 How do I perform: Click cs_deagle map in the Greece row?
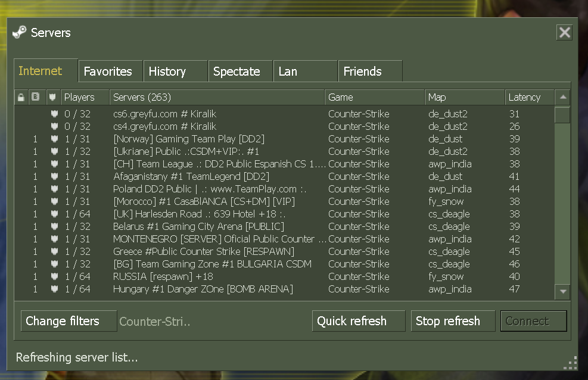click(449, 251)
